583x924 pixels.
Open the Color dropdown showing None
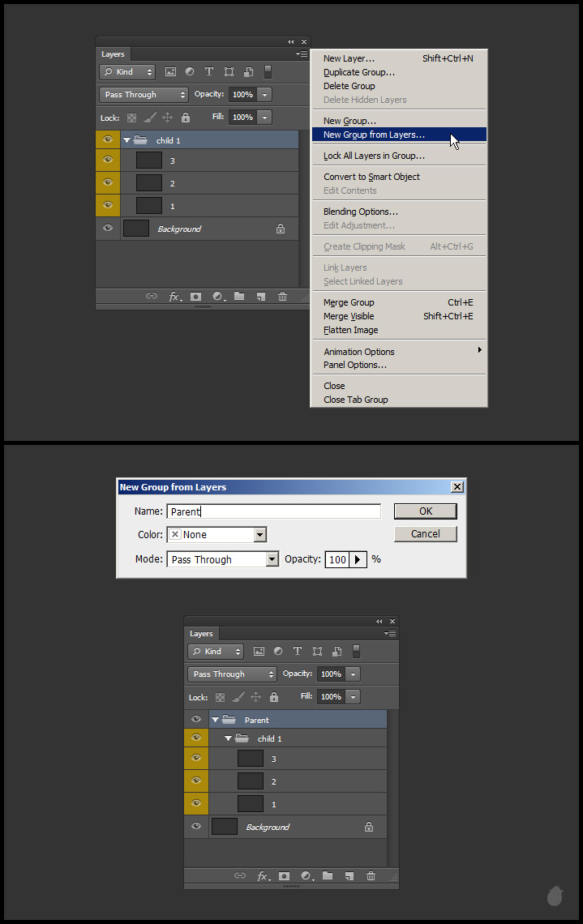coord(259,535)
